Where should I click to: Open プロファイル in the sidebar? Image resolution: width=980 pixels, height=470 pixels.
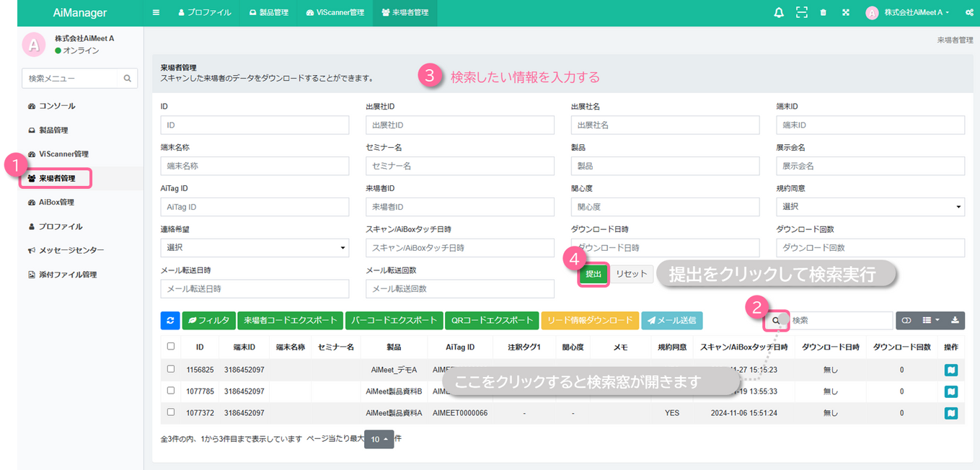click(55, 226)
